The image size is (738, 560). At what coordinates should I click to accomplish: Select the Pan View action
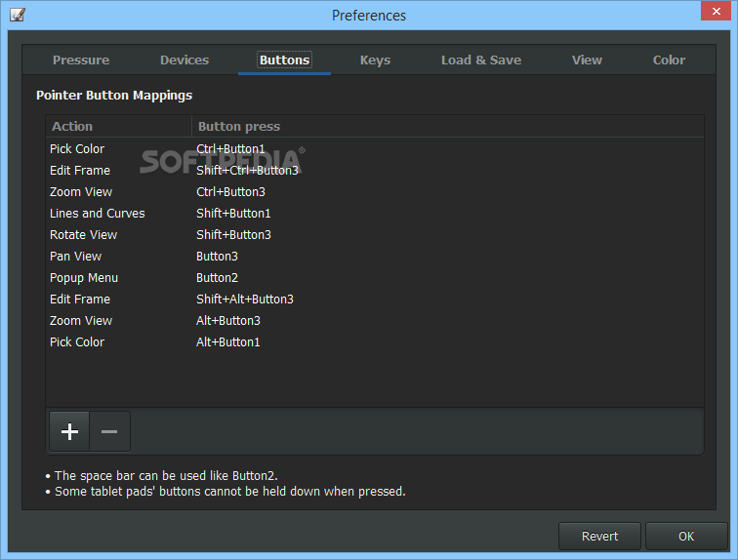375,257
